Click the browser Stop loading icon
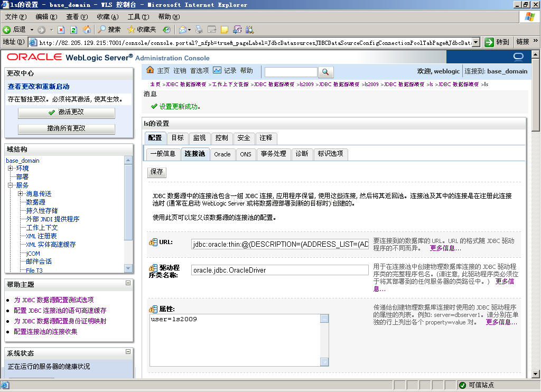This screenshot has height=392, width=541. [x=61, y=30]
